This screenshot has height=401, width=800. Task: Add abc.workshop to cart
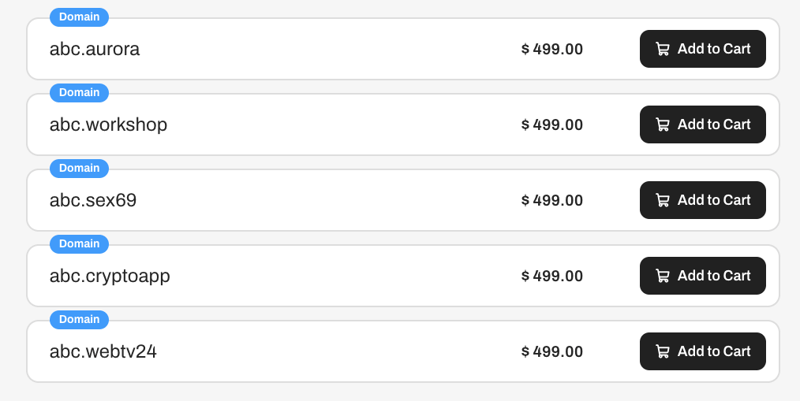(703, 125)
